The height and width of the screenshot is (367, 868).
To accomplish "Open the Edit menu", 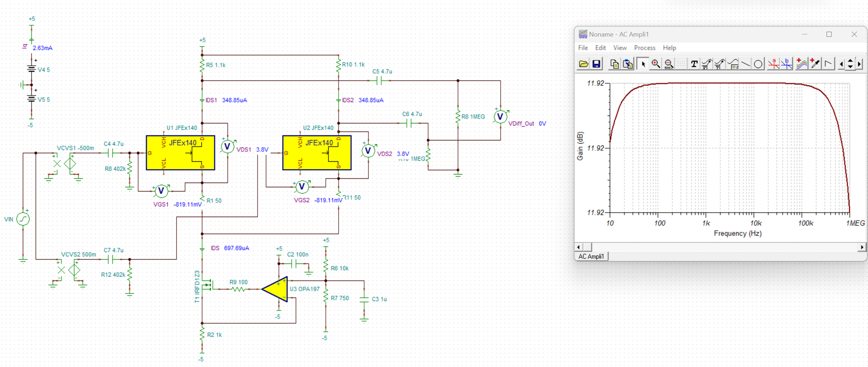I will (x=600, y=48).
